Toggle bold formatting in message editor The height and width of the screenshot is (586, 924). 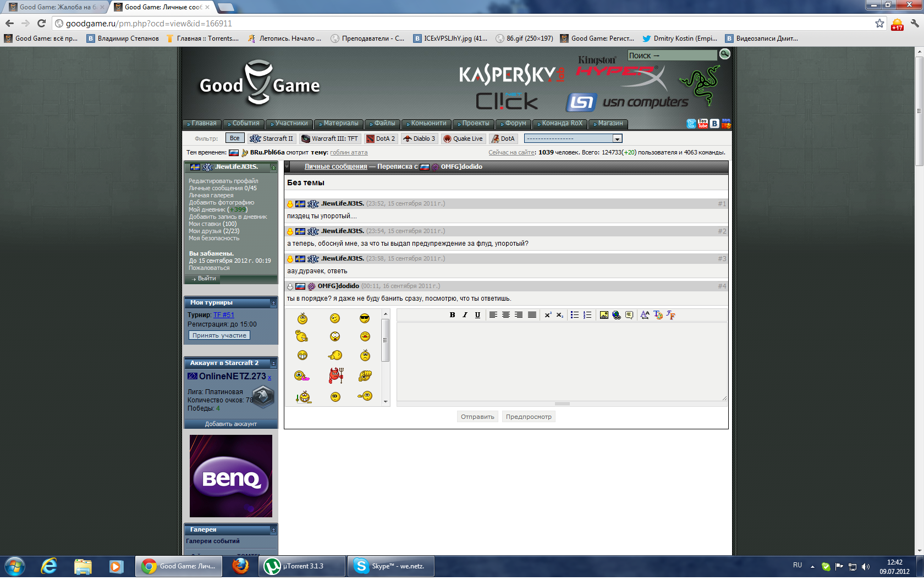(452, 315)
